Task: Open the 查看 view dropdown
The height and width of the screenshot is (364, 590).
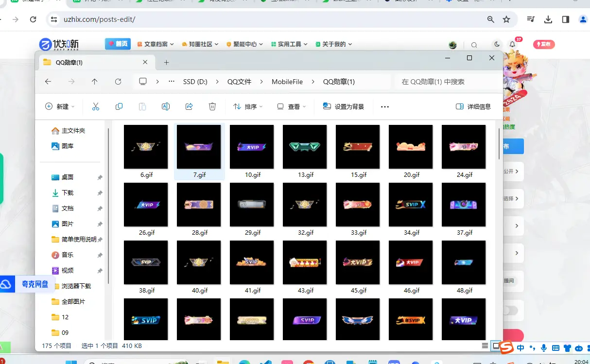Action: (292, 106)
